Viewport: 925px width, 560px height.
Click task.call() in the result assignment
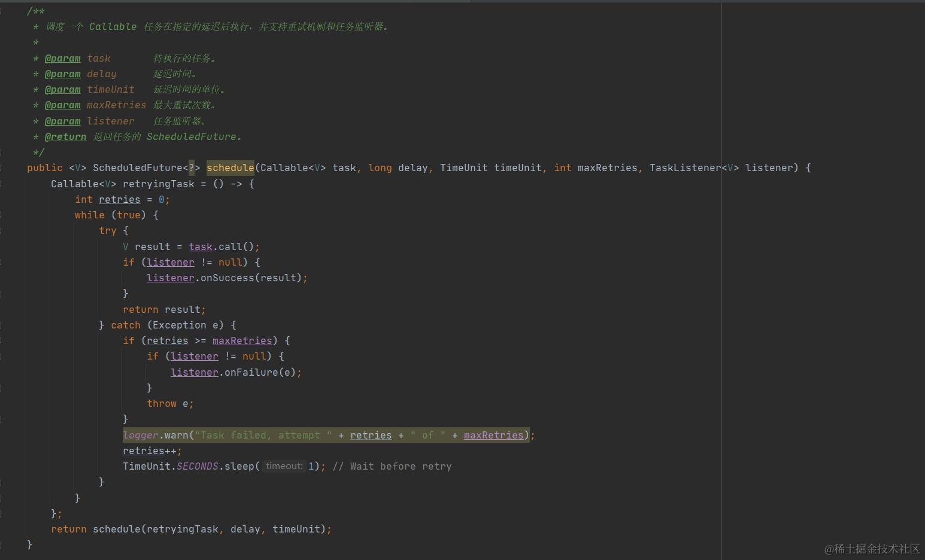click(222, 247)
